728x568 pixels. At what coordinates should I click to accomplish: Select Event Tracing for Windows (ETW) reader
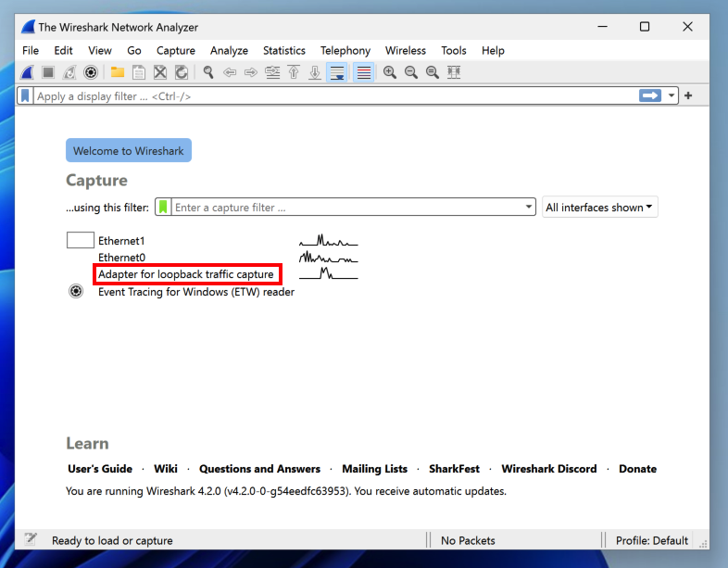[x=196, y=292]
